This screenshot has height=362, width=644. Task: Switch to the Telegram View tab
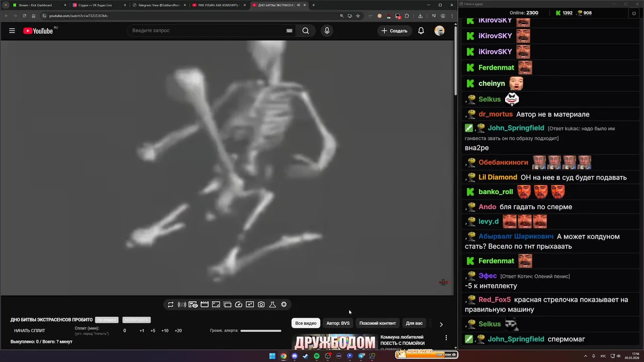[x=159, y=5]
